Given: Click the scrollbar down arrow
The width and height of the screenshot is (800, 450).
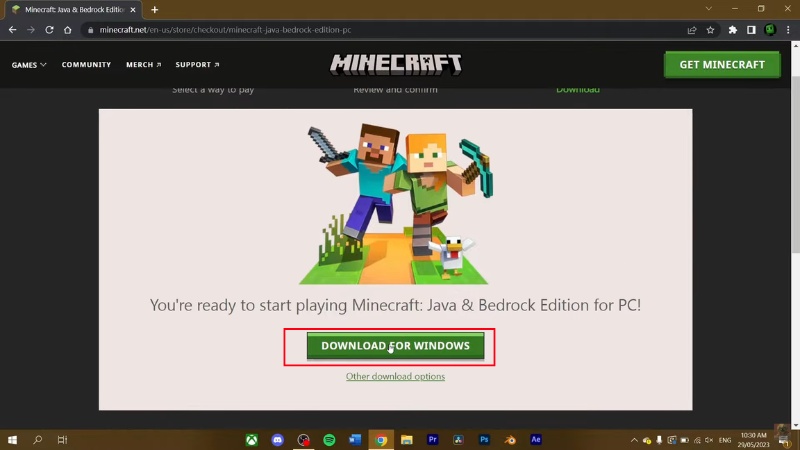Looking at the screenshot, I should (x=795, y=425).
